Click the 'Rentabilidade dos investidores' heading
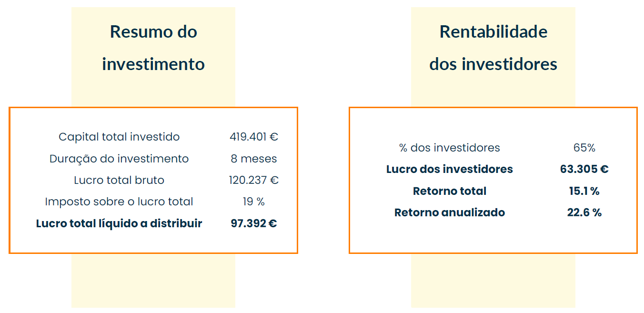Image resolution: width=644 pixels, height=313 pixels. [493, 48]
